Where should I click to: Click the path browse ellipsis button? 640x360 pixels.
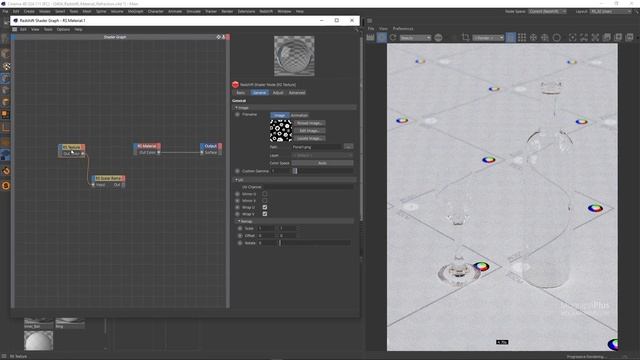point(348,147)
